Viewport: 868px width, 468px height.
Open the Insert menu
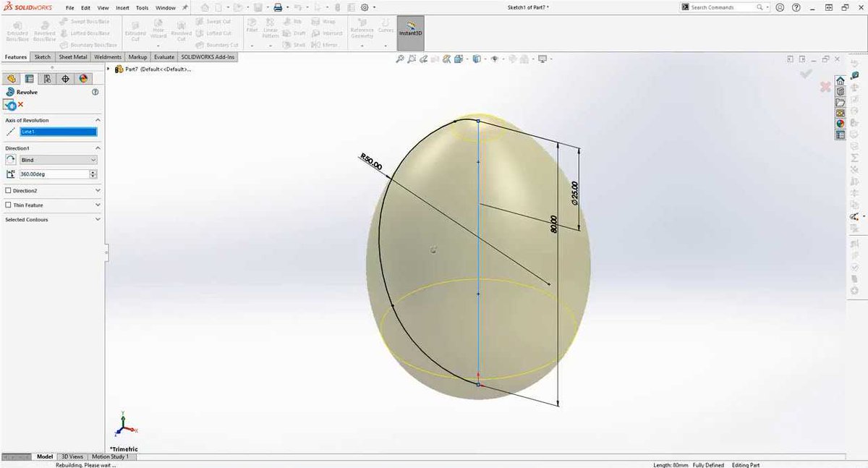[123, 7]
